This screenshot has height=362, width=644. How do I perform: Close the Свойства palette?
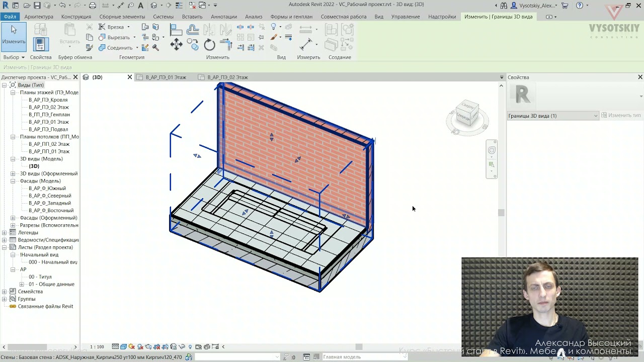[640, 77]
